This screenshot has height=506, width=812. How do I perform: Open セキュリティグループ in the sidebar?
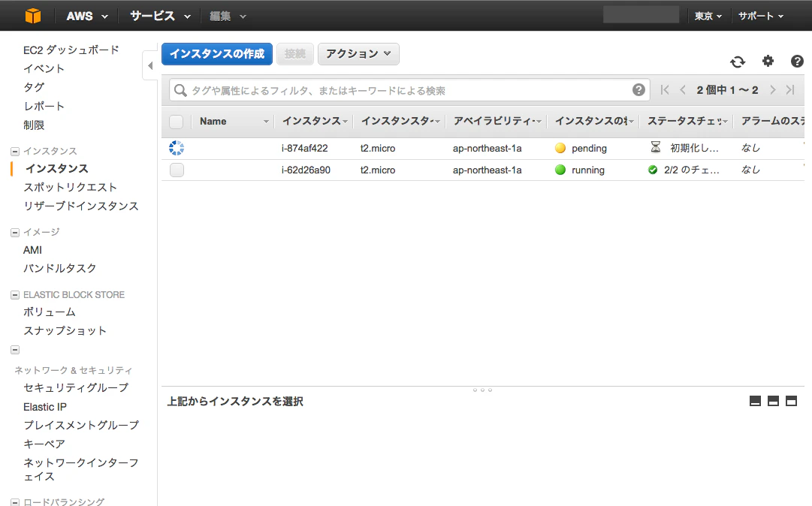pyautogui.click(x=76, y=387)
